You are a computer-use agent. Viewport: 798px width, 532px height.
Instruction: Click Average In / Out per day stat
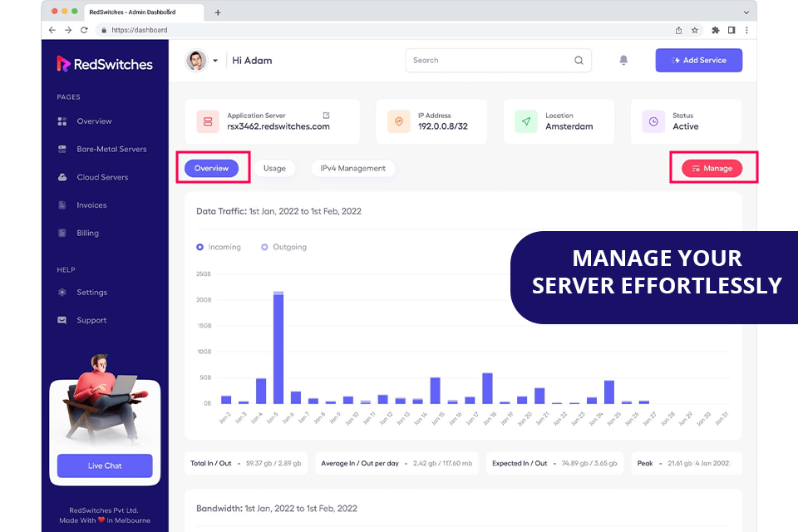coord(397,463)
